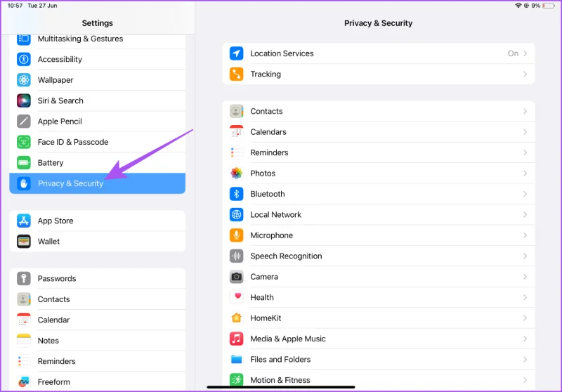Image resolution: width=562 pixels, height=392 pixels.
Task: Tap the Contacts icon in Privacy list
Action: [236, 112]
